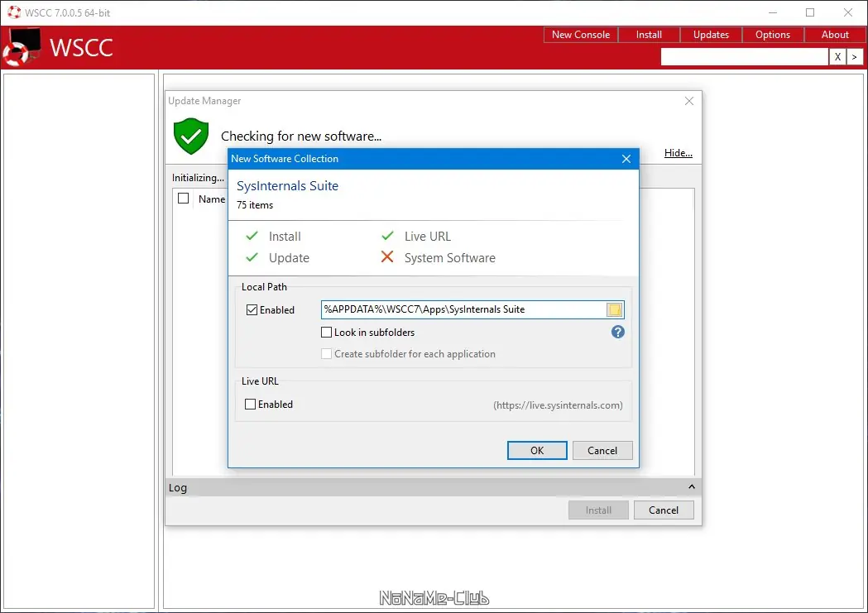Click the Live URL green checkmark icon
This screenshot has height=613, width=868.
pos(387,236)
